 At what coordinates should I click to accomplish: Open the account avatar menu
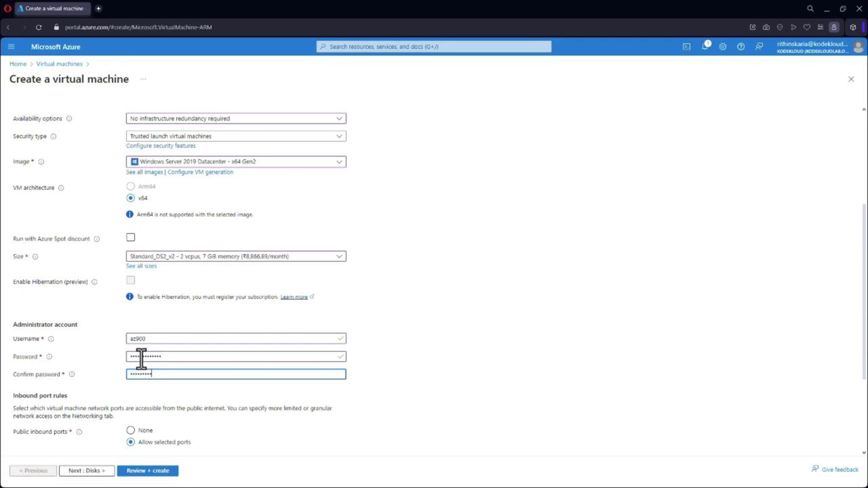click(x=859, y=47)
